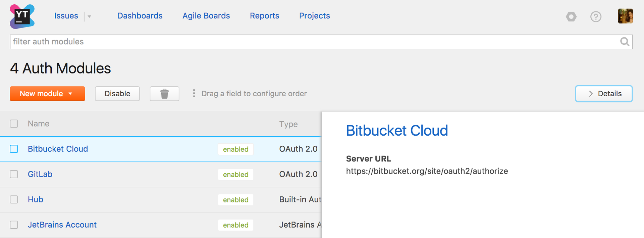Select the GitLab module checkbox

point(14,174)
